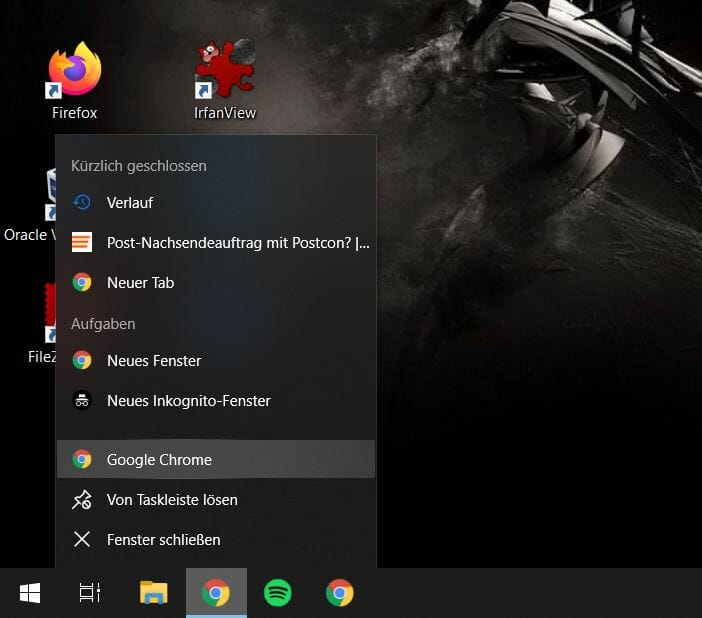Viewport: 702px width, 618px height.
Task: Open Task View in the taskbar
Action: 90,593
